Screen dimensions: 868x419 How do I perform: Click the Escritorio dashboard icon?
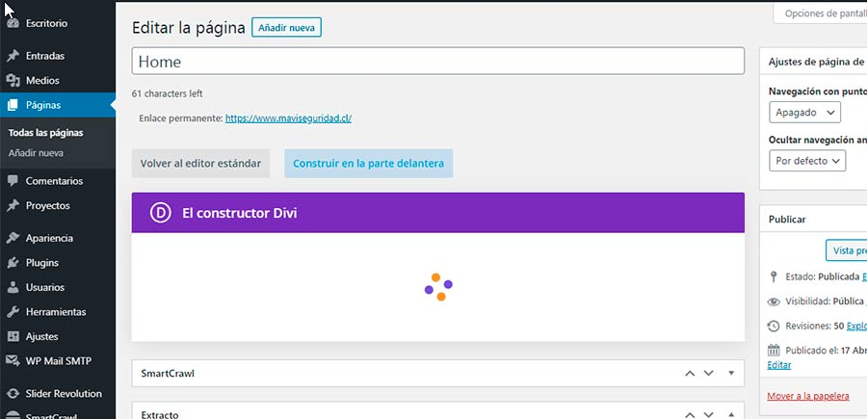[x=13, y=22]
